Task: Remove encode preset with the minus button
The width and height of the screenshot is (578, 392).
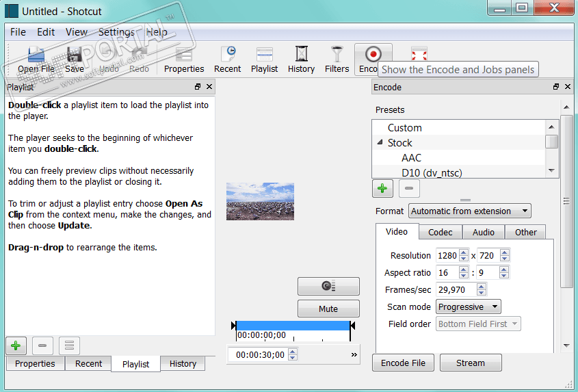Action: 409,188
